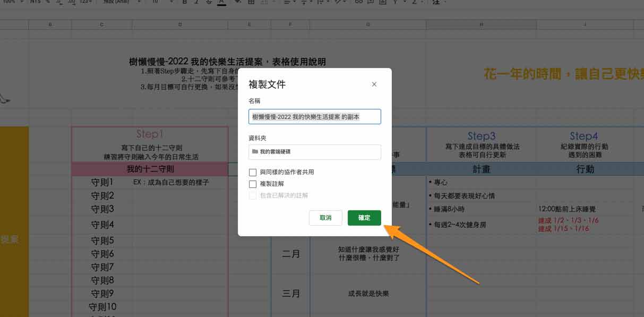Click the 確定 button
Screen dimensions: 644x317
tap(364, 218)
